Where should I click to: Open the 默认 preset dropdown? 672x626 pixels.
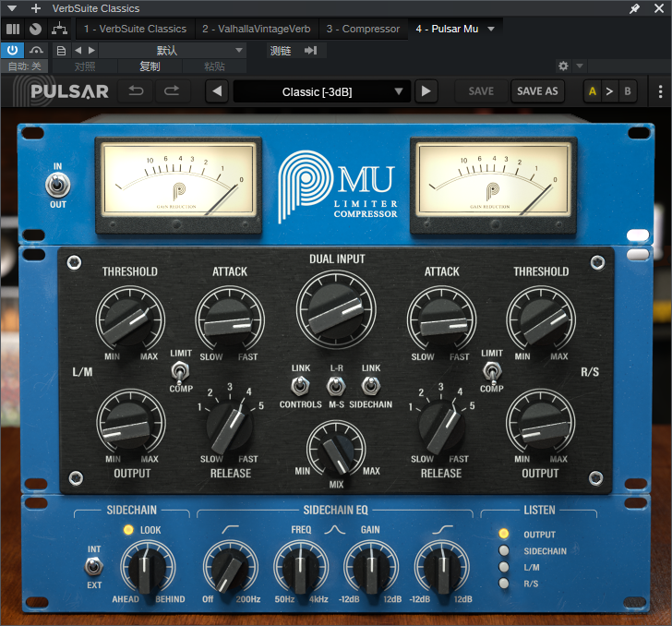(173, 51)
